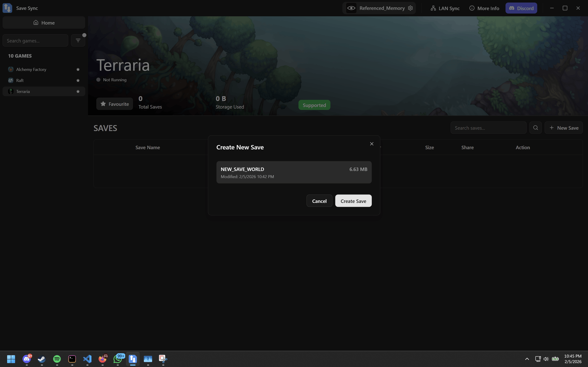Click the Favourite button under Terraria
Screen dimensions: 588x367
pyautogui.click(x=114, y=104)
